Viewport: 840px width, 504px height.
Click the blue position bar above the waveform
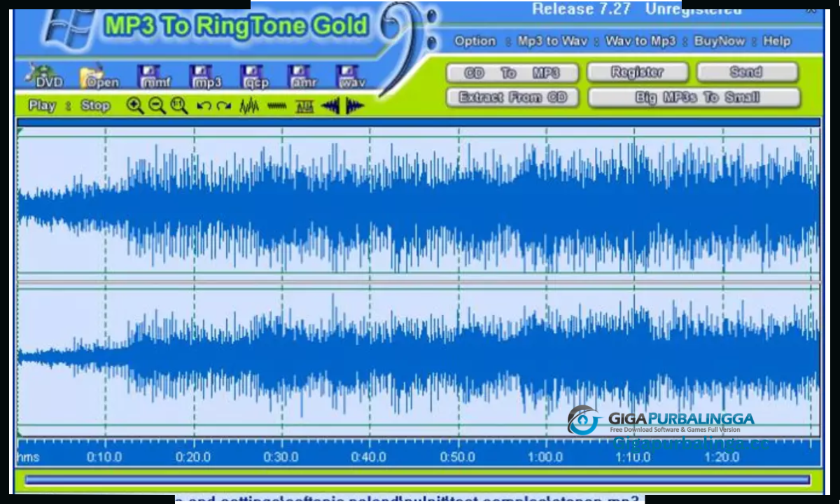click(419, 123)
